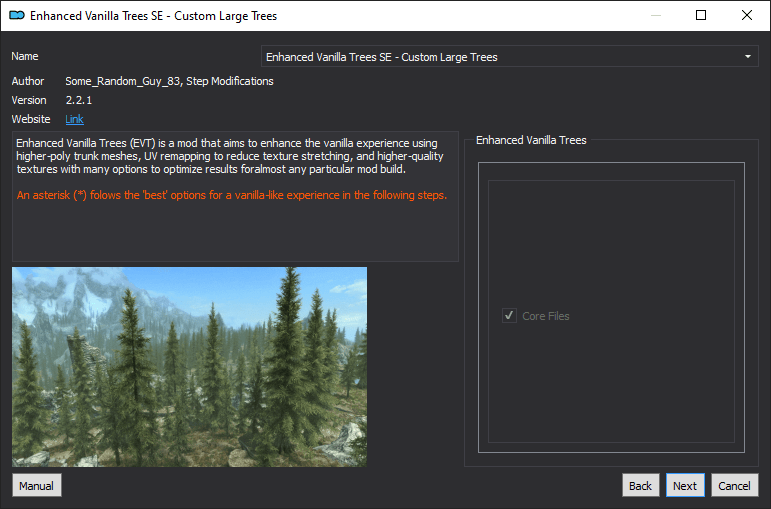Screen dimensions: 771x509
Task: Close the installer window
Action: coord(746,15)
